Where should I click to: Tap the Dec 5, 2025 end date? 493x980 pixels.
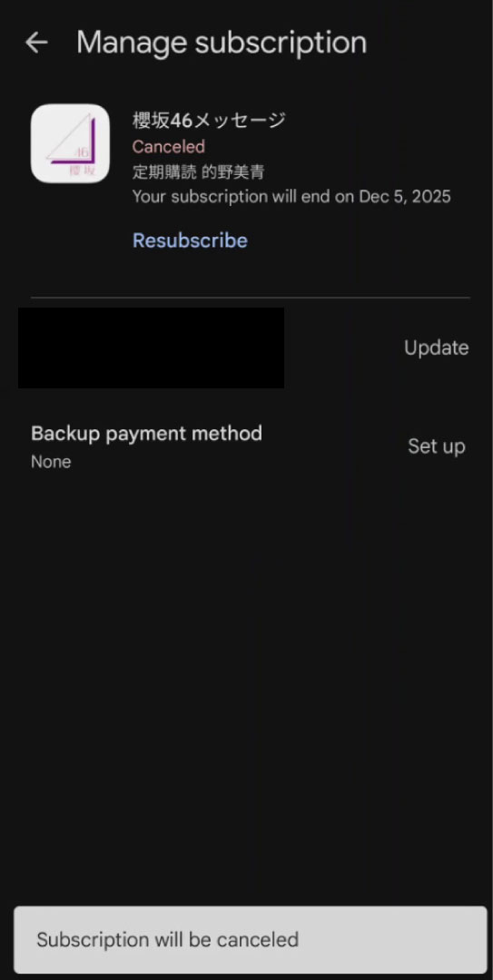point(405,197)
